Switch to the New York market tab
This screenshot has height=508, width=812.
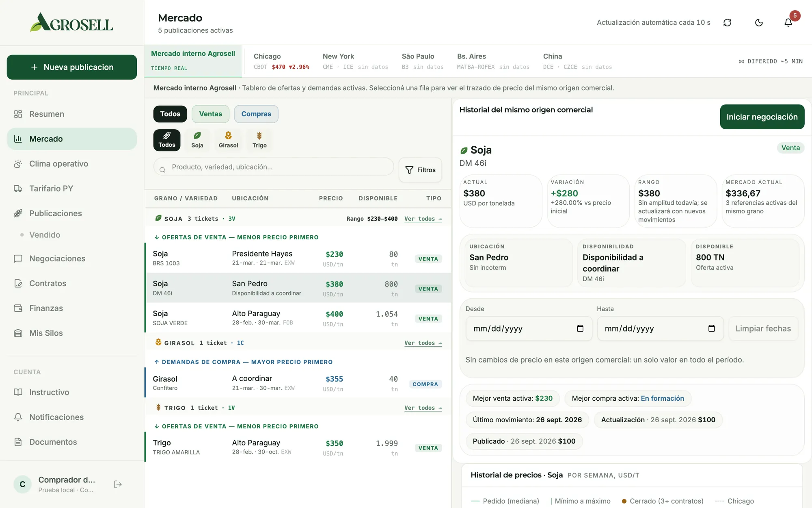(355, 61)
